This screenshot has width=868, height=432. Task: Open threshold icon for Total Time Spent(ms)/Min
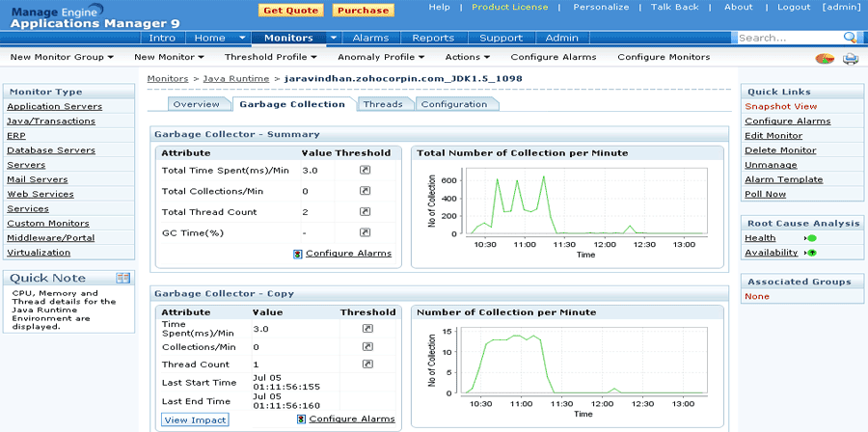pos(365,170)
